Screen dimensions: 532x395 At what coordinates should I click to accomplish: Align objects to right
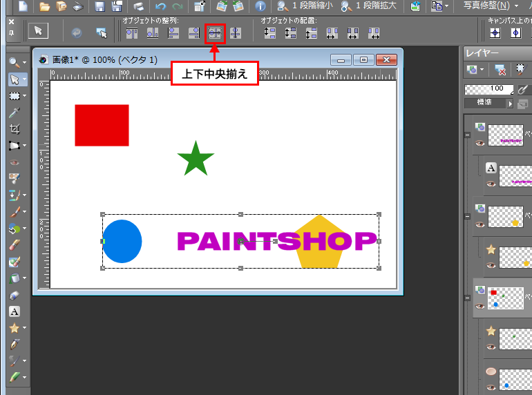(194, 33)
